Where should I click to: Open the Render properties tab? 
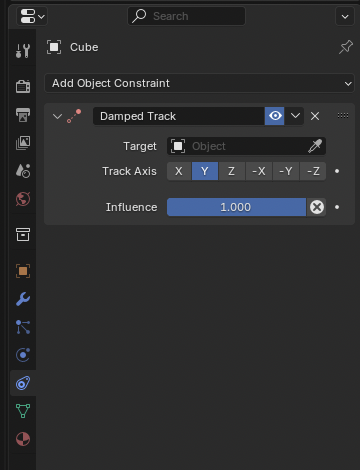[x=23, y=86]
